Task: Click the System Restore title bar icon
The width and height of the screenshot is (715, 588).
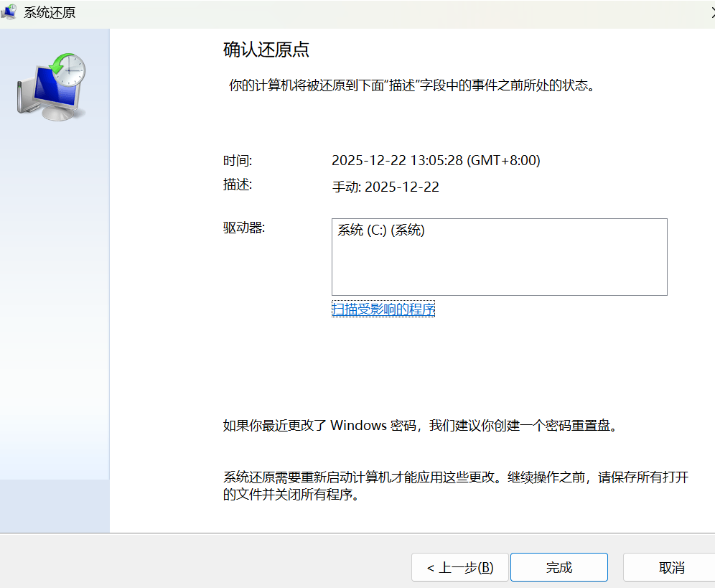Action: pos(9,12)
